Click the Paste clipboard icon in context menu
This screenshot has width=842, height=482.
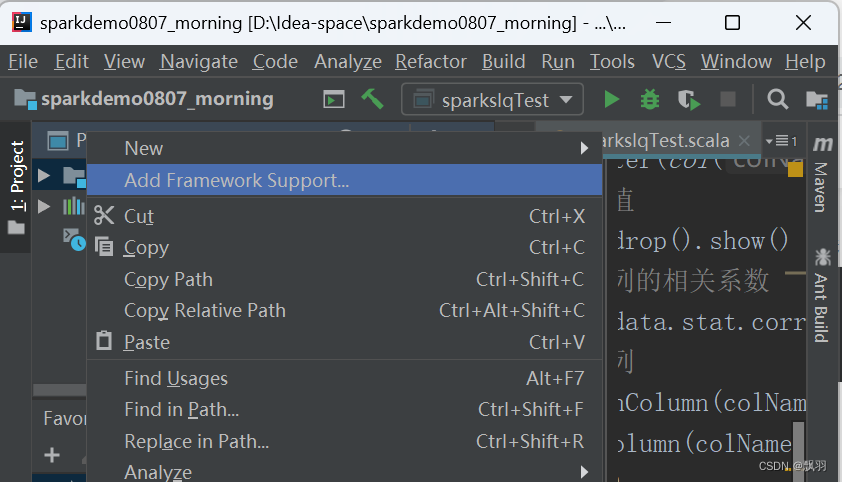[x=104, y=341]
